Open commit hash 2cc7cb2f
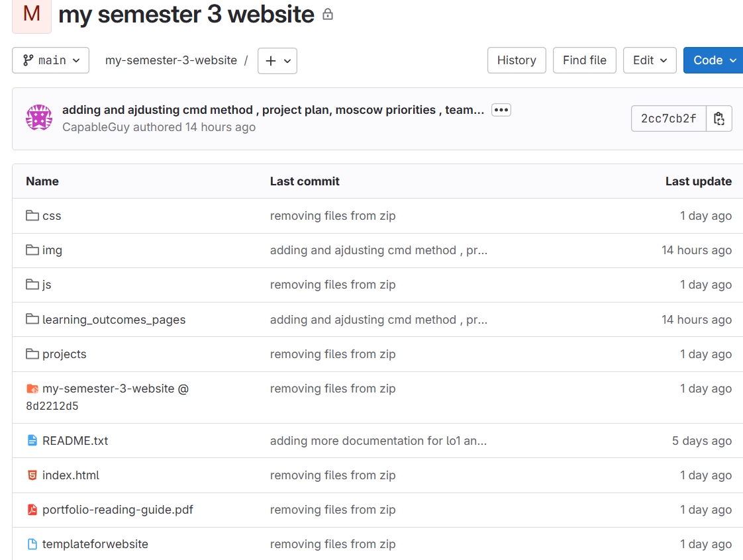This screenshot has height=560, width=743. point(668,119)
